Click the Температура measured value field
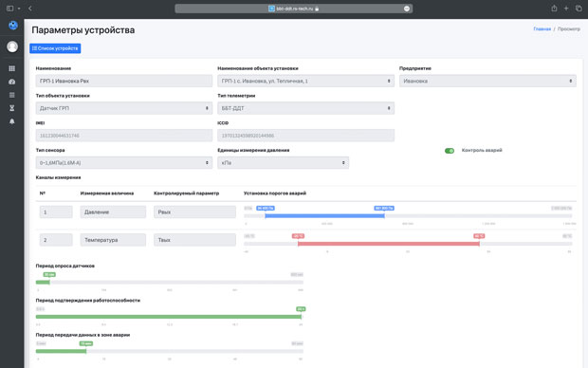The height and width of the screenshot is (368, 588). click(113, 240)
